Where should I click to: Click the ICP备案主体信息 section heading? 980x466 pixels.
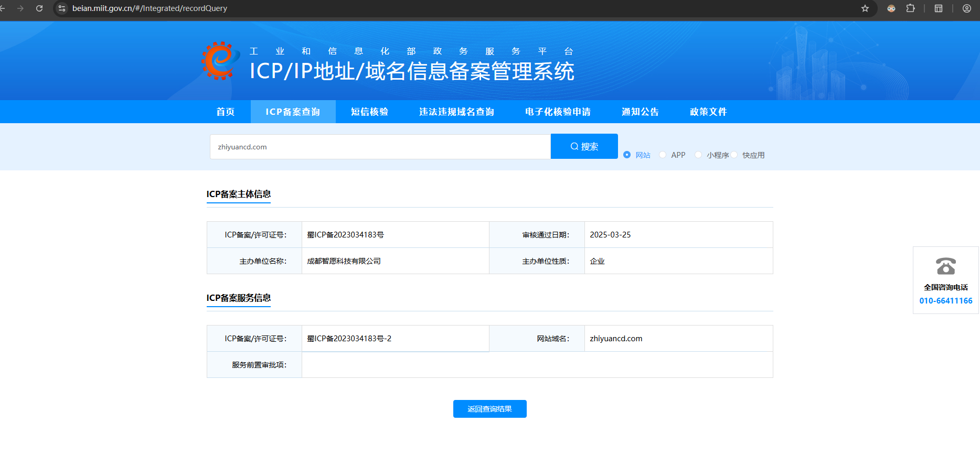coord(239,194)
